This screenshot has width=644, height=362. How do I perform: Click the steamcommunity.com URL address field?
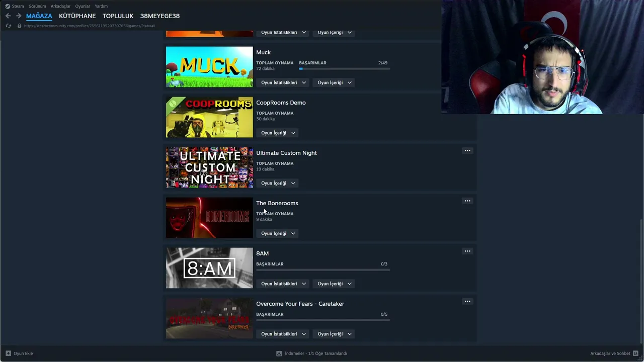pos(90,26)
